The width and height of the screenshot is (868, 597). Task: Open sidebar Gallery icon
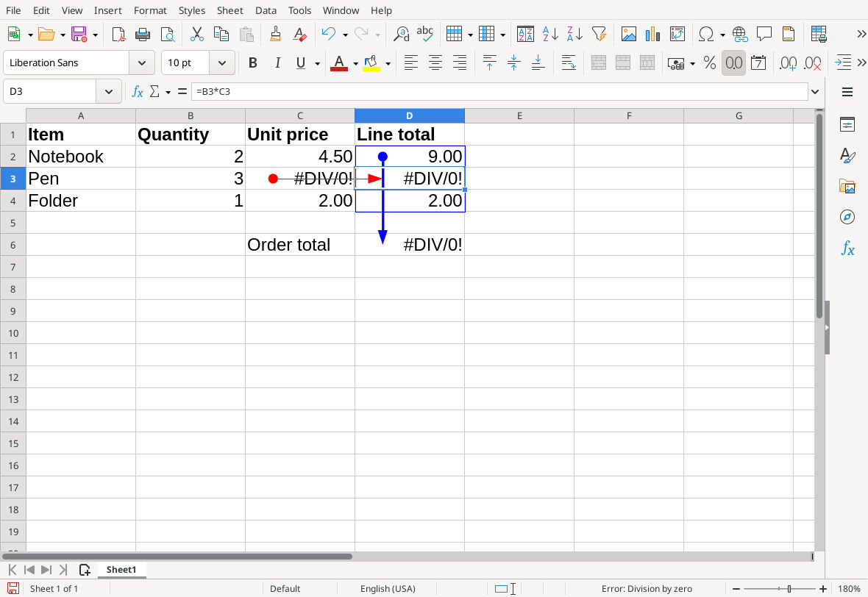click(x=847, y=186)
